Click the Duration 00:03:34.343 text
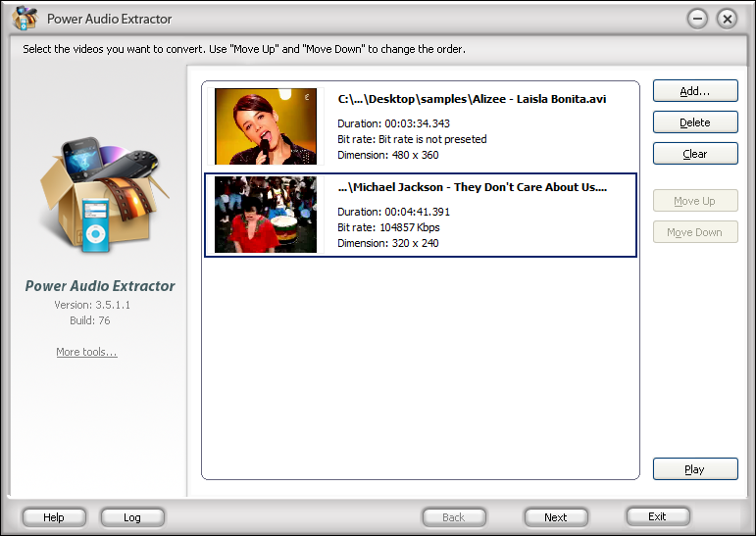 tap(393, 123)
